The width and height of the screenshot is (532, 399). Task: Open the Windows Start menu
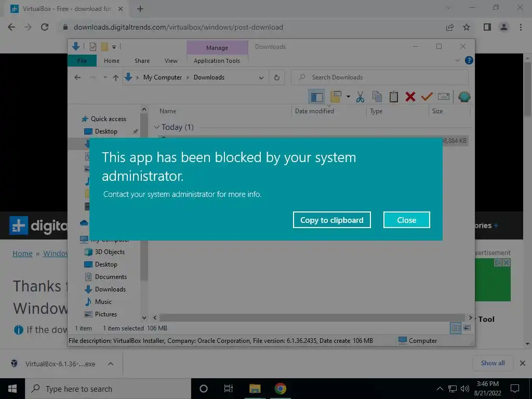pos(12,389)
